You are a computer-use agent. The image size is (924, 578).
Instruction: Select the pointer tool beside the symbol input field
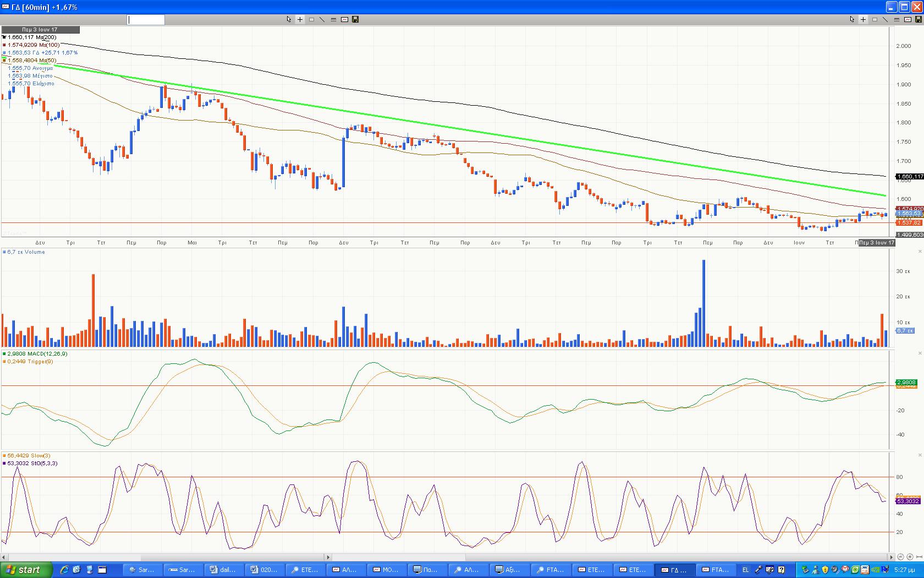click(289, 19)
